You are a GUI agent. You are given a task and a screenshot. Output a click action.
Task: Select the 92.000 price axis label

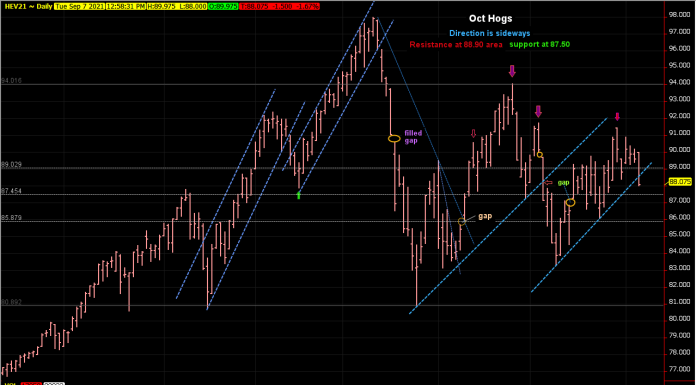click(679, 116)
